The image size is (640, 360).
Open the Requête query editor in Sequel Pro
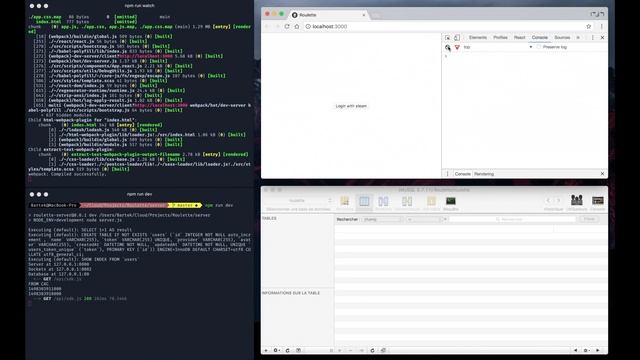click(451, 202)
